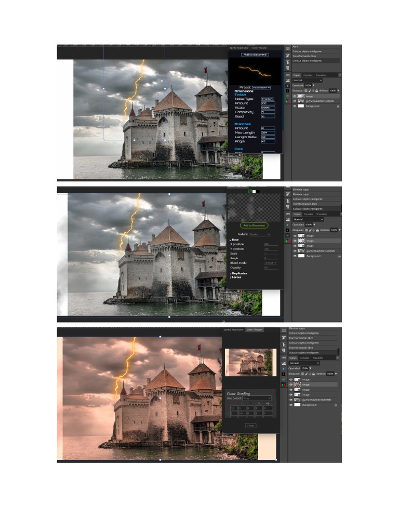The image size is (399, 532).
Task: Toggle visibility of gz25 layer, second screenshot
Action: pyautogui.click(x=295, y=251)
